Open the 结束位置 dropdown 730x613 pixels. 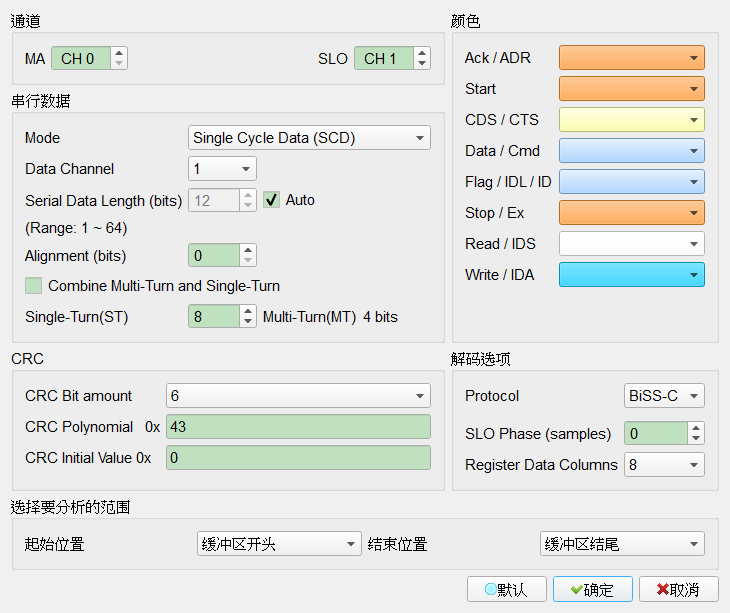pyautogui.click(x=622, y=544)
